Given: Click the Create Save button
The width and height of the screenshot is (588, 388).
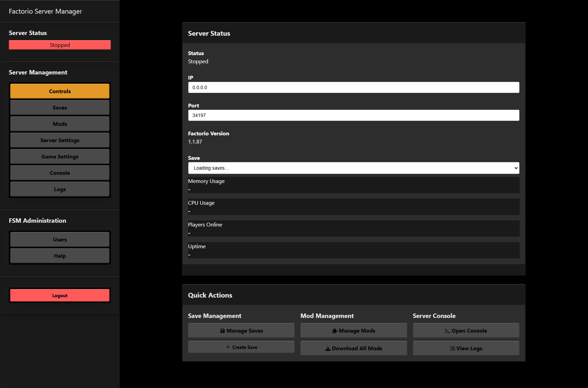Looking at the screenshot, I should tap(241, 347).
